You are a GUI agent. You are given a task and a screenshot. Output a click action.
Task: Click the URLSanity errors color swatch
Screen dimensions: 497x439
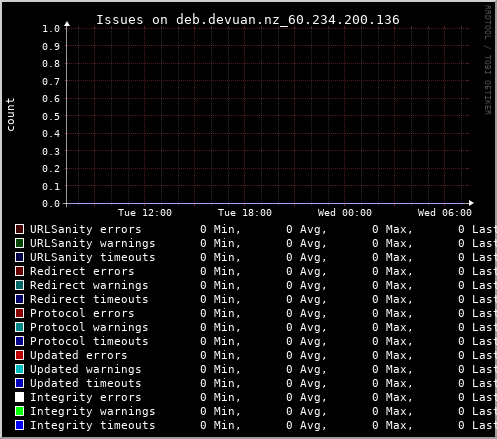coord(20,229)
